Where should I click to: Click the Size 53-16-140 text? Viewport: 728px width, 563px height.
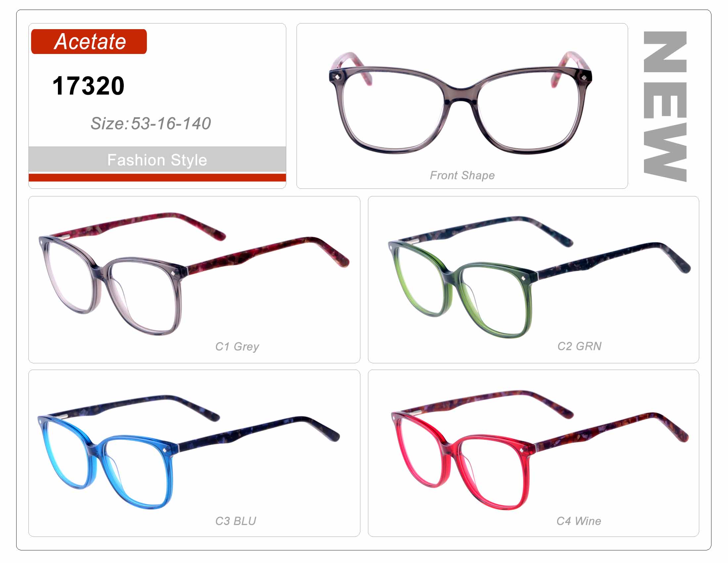pyautogui.click(x=151, y=124)
